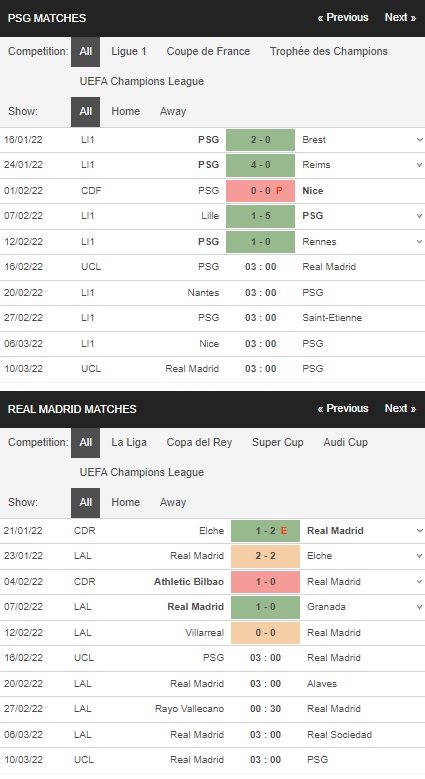Expand the PSG vs Reims match details
This screenshot has height=779, width=425.
[420, 165]
